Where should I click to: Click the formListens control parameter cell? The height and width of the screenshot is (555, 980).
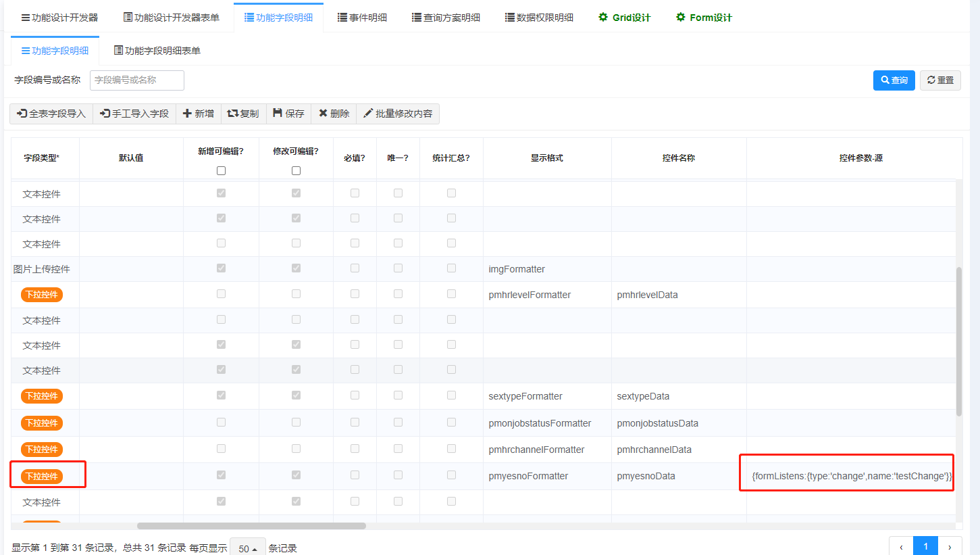852,476
